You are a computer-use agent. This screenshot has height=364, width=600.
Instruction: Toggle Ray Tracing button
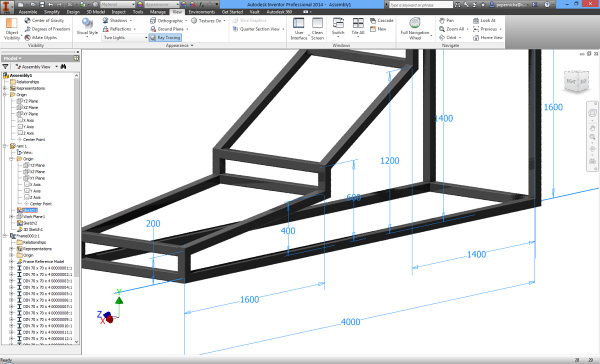[x=165, y=38]
